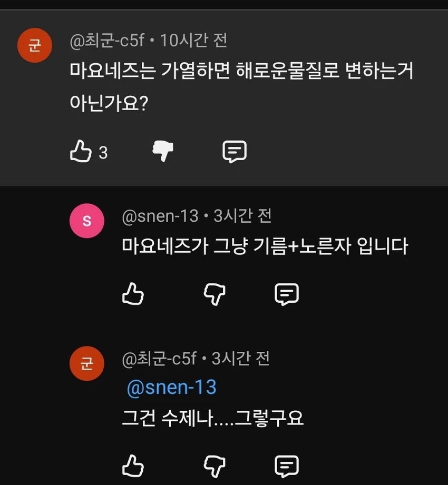Click the 그건 수제나....그렇구요 reply text

click(213, 418)
